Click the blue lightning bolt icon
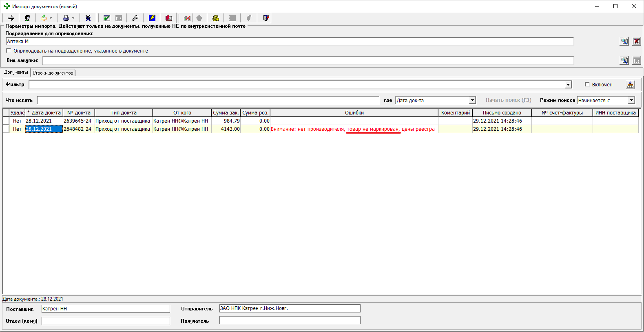The height and width of the screenshot is (332, 644). (152, 18)
